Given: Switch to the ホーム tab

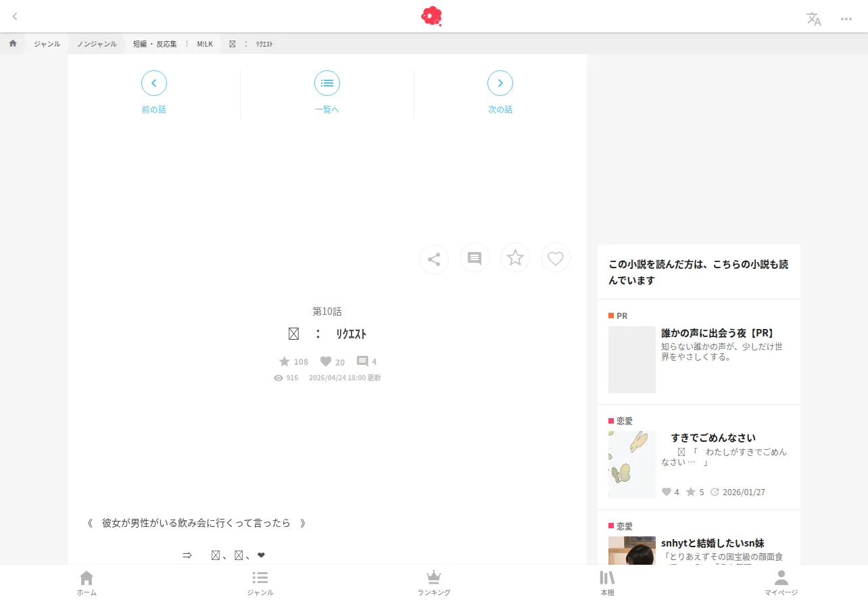Looking at the screenshot, I should click(87, 584).
